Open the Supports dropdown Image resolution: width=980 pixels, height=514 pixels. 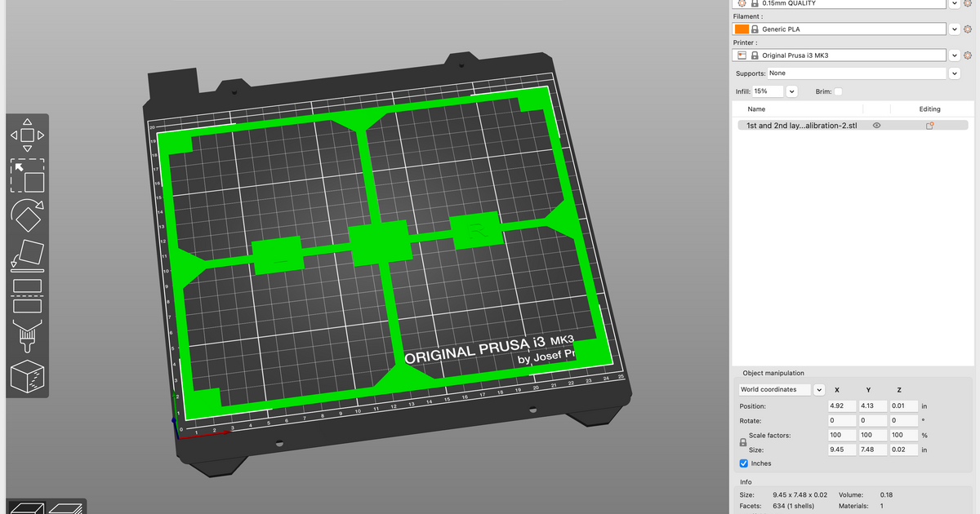click(954, 73)
